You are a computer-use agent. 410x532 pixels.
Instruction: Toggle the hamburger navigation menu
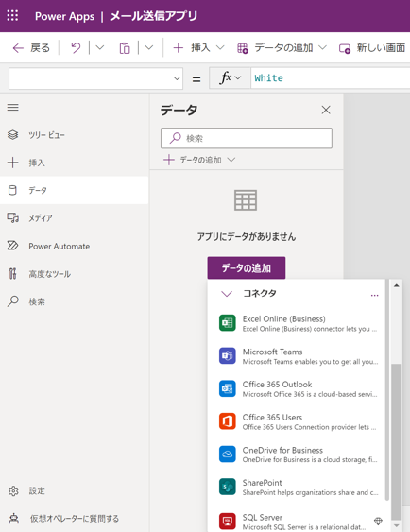point(13,107)
